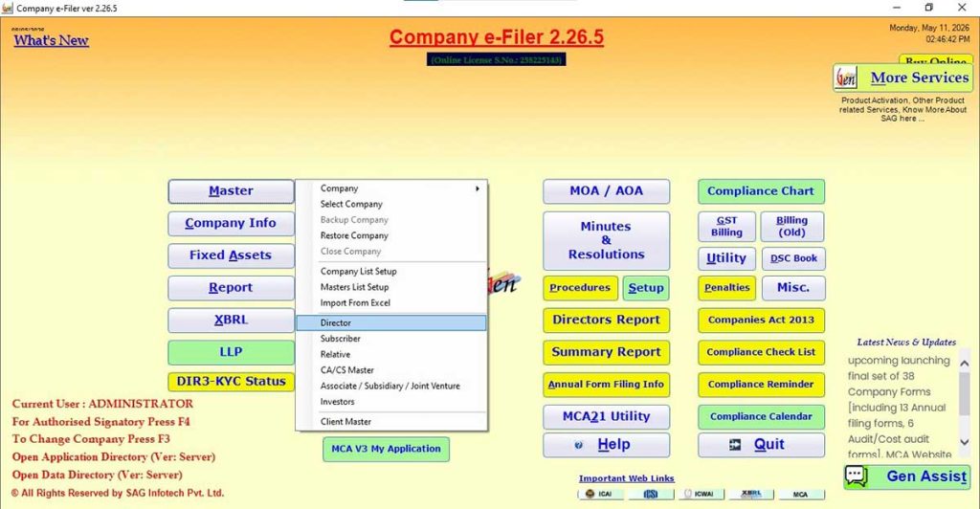
Task: Open Compliance Check List
Action: coord(761,352)
